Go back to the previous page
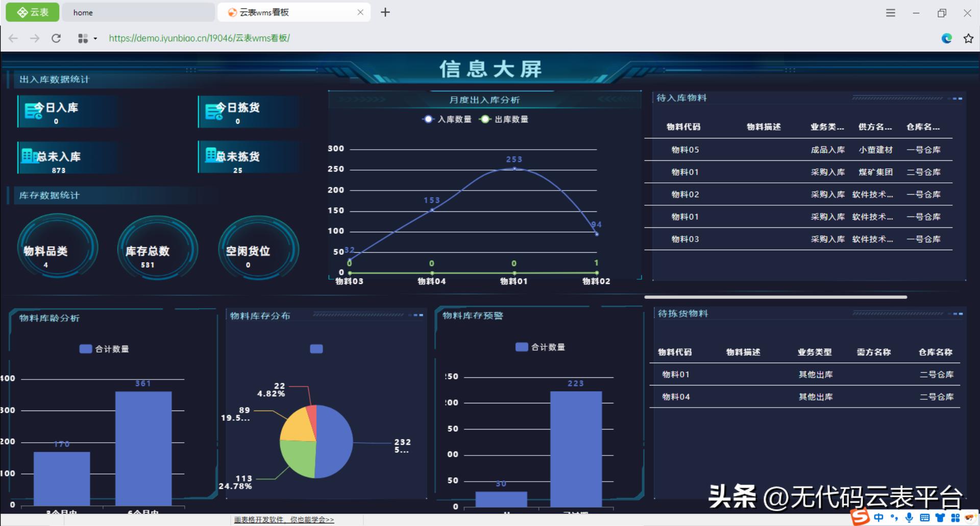 pos(13,38)
